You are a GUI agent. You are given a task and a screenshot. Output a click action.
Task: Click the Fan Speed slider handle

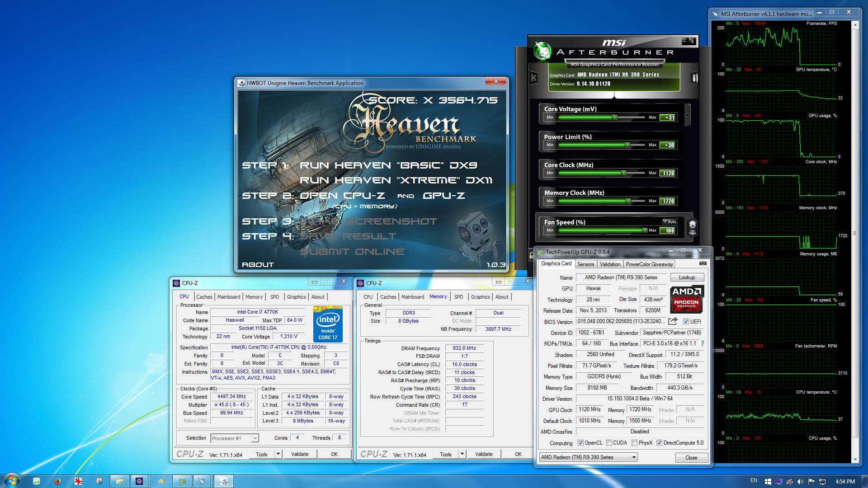[645, 230]
